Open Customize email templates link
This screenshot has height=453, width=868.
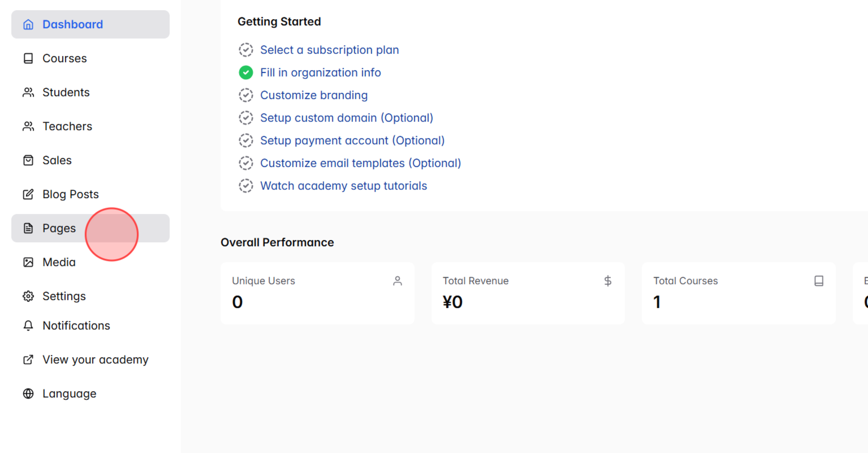click(360, 163)
